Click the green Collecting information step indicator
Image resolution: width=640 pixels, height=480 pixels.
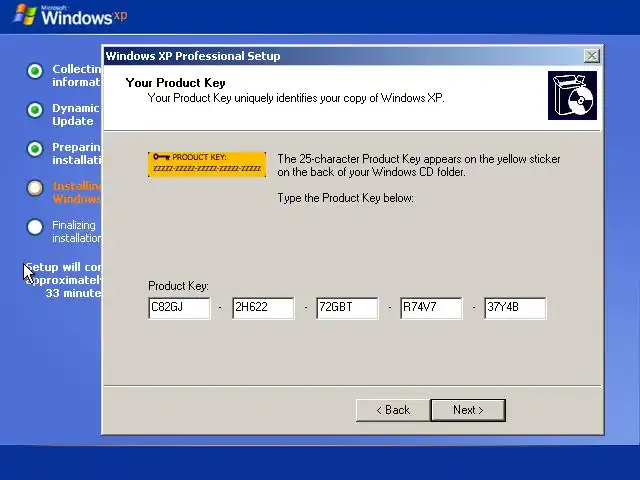[35, 71]
